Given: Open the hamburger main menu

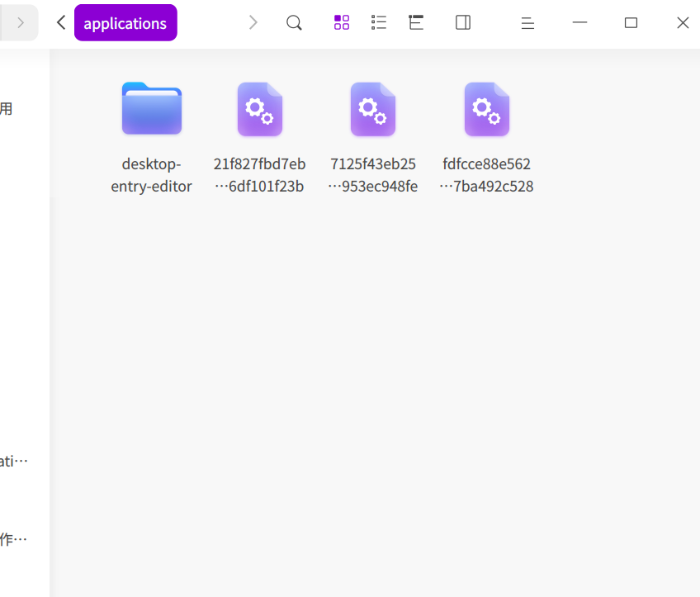Looking at the screenshot, I should [527, 23].
